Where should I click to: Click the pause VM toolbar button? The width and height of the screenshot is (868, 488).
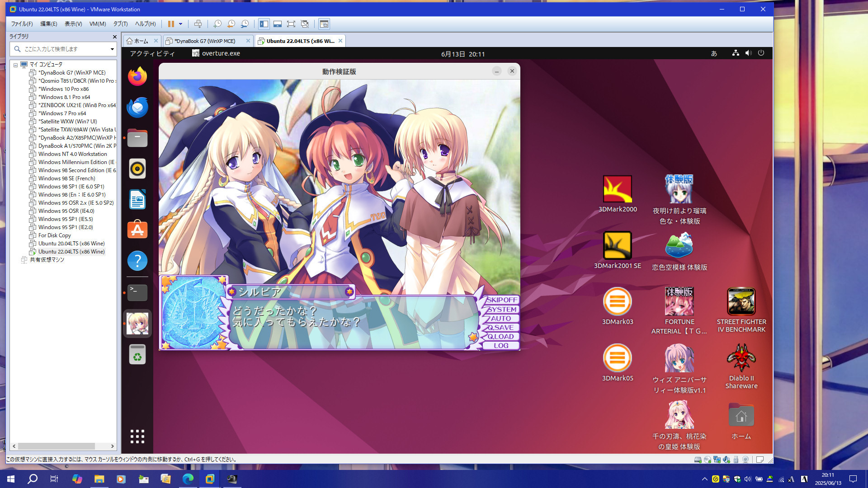pos(171,24)
